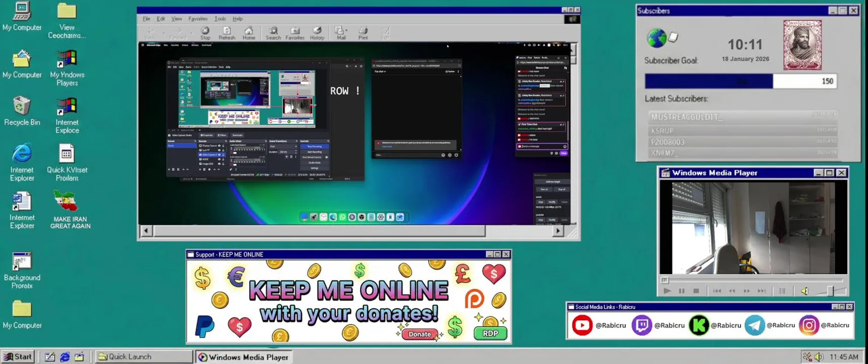
Task: Click the Subscriber Goal progress bar
Action: coord(741,81)
